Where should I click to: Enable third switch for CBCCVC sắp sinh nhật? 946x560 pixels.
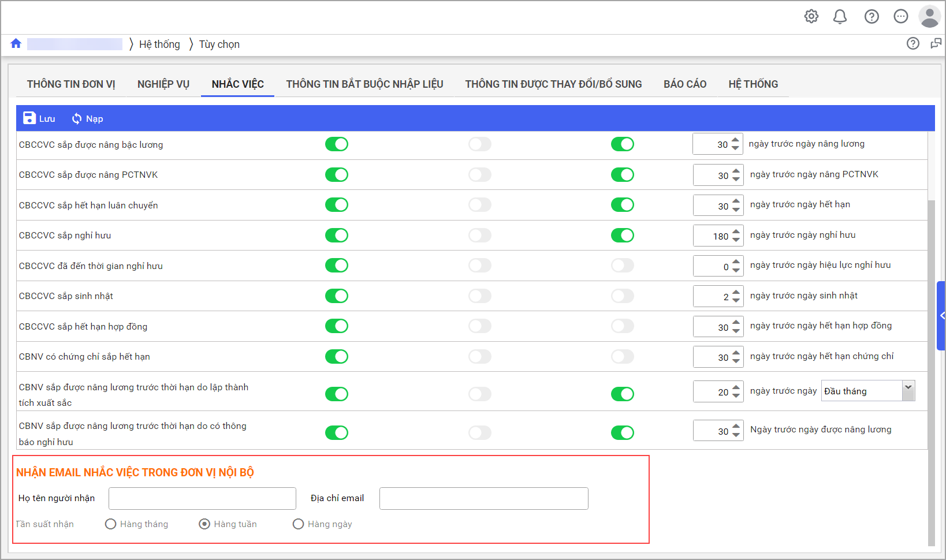(622, 296)
